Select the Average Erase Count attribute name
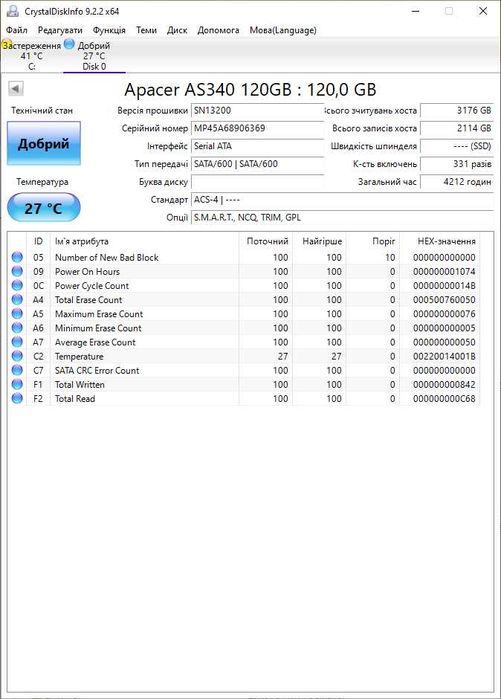 coord(95,342)
